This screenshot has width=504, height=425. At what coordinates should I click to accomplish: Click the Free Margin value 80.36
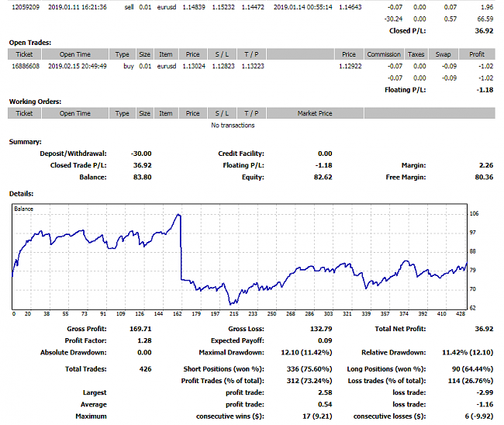coord(484,177)
